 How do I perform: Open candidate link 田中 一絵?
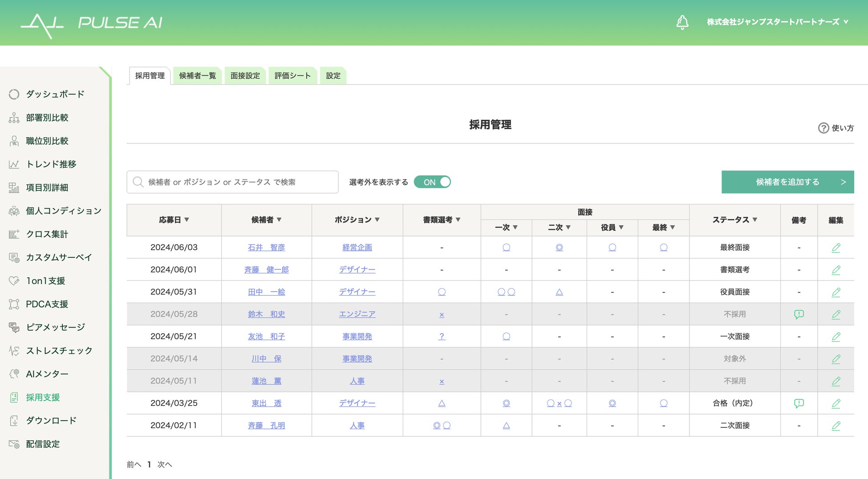pos(266,292)
